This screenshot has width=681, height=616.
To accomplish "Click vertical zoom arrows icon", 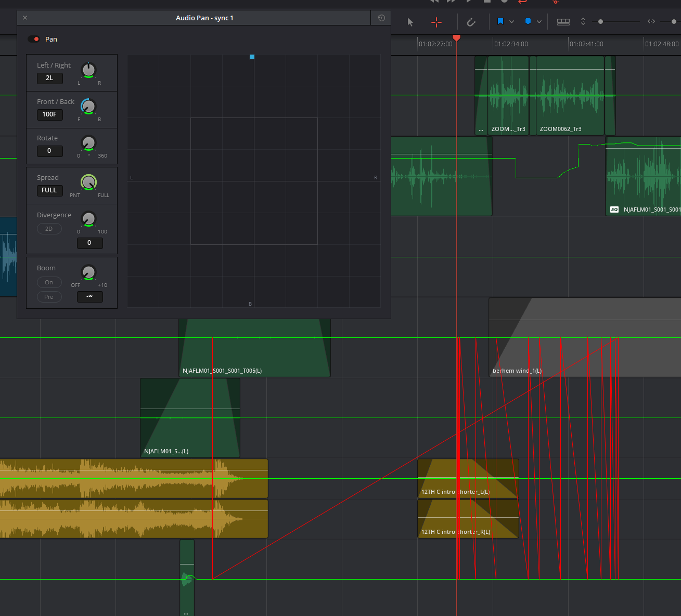I will tap(583, 22).
